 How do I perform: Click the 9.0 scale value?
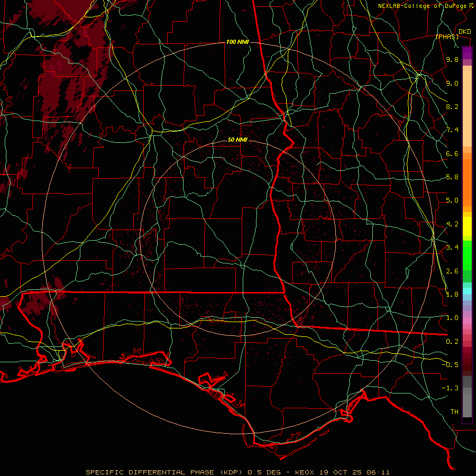tap(452, 83)
